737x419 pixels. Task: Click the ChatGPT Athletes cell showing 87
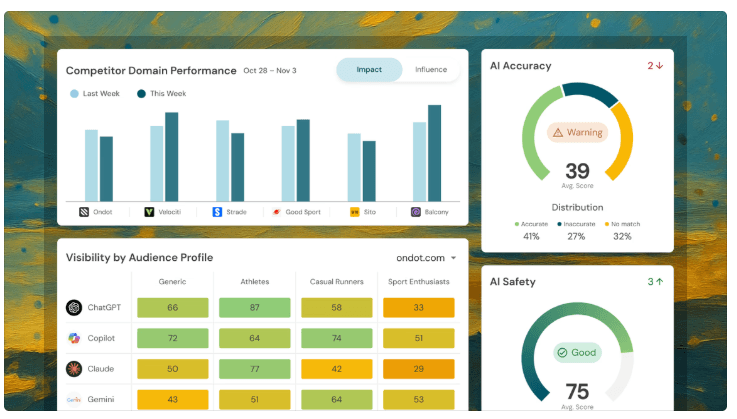(255, 308)
